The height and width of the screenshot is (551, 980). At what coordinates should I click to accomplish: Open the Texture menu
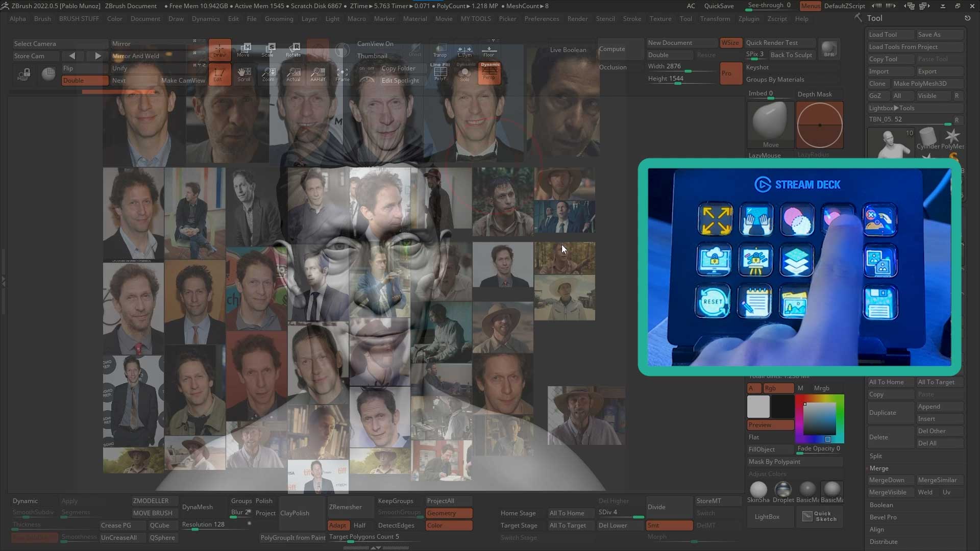pyautogui.click(x=660, y=19)
